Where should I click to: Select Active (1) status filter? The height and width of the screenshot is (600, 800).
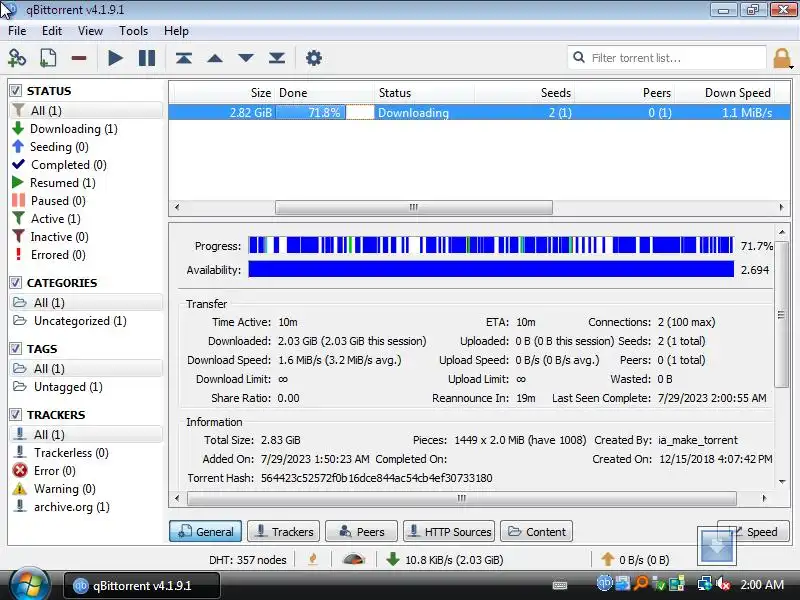tap(55, 219)
